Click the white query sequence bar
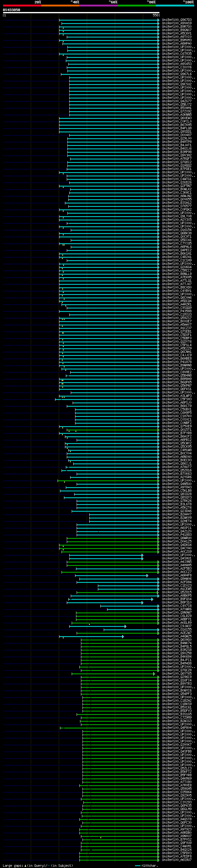The width and height of the screenshot is (197, 868). 81,12
